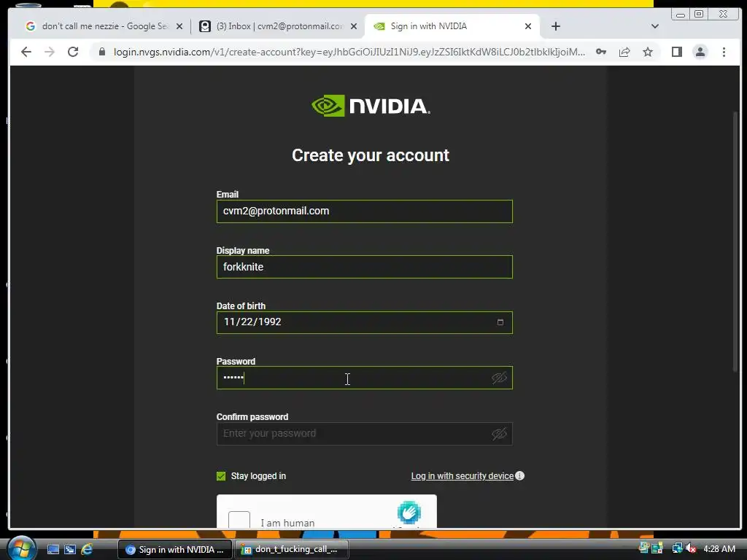Reload the NVIDIA sign-in page
This screenshot has height=560, width=747.
tap(73, 52)
